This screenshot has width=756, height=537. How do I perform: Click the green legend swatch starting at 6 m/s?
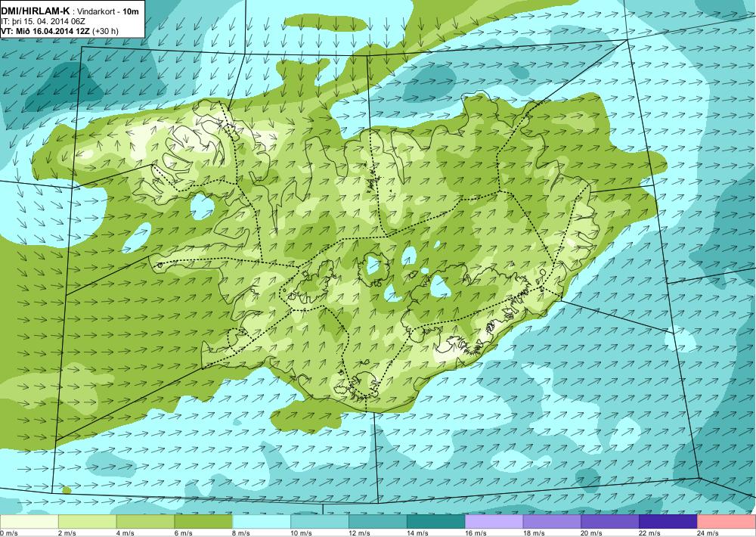(x=203, y=521)
